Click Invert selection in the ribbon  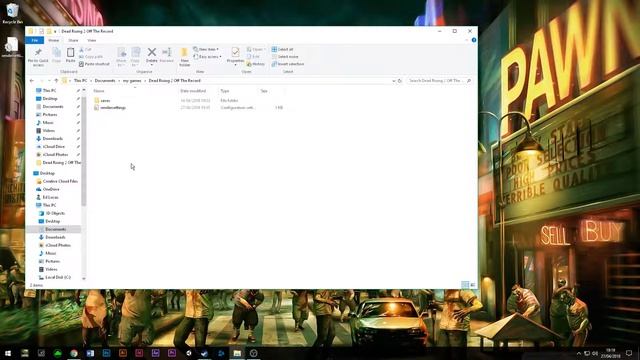[x=288, y=64]
